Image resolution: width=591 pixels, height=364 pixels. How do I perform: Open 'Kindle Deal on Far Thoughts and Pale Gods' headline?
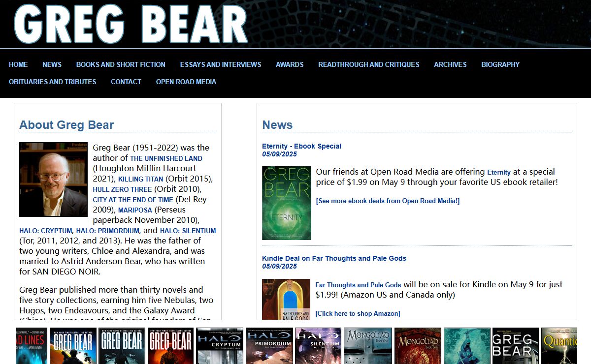(x=334, y=258)
